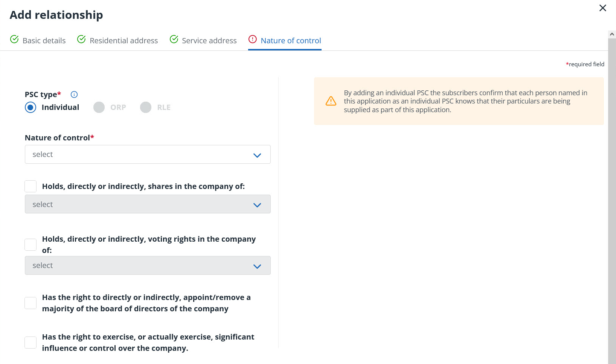
Task: Expand the shares percentage select dropdown
Action: [x=148, y=204]
